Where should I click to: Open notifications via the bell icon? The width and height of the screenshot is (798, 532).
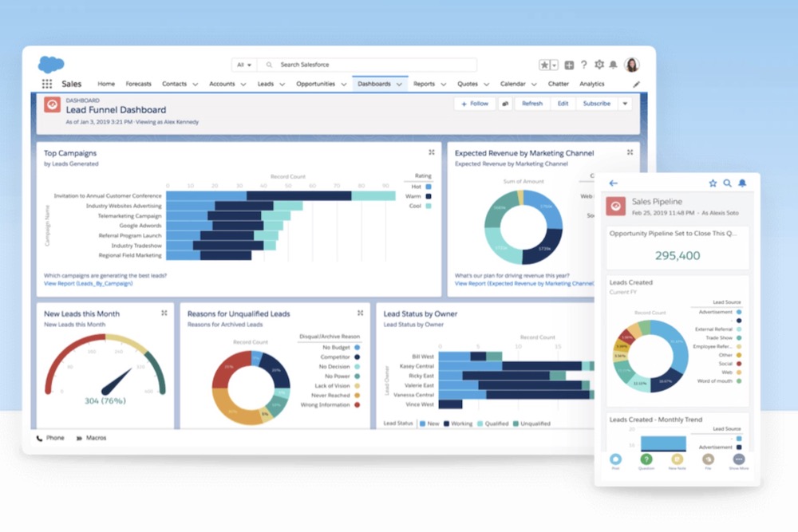click(x=613, y=65)
